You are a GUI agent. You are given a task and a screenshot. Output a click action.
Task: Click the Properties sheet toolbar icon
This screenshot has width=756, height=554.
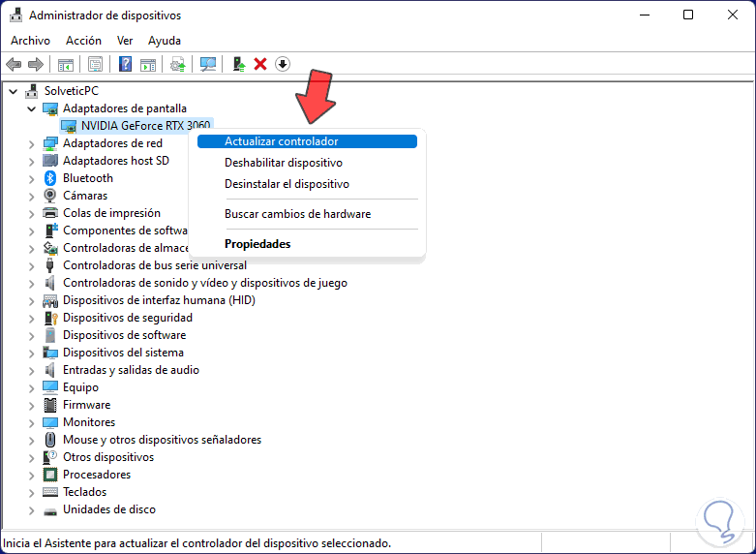(x=95, y=64)
